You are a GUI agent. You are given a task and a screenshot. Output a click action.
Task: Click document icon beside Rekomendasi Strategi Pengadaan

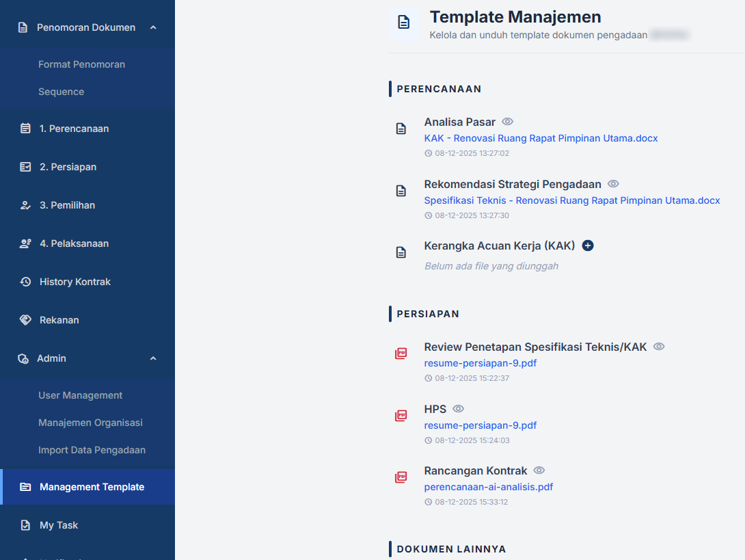(x=401, y=191)
